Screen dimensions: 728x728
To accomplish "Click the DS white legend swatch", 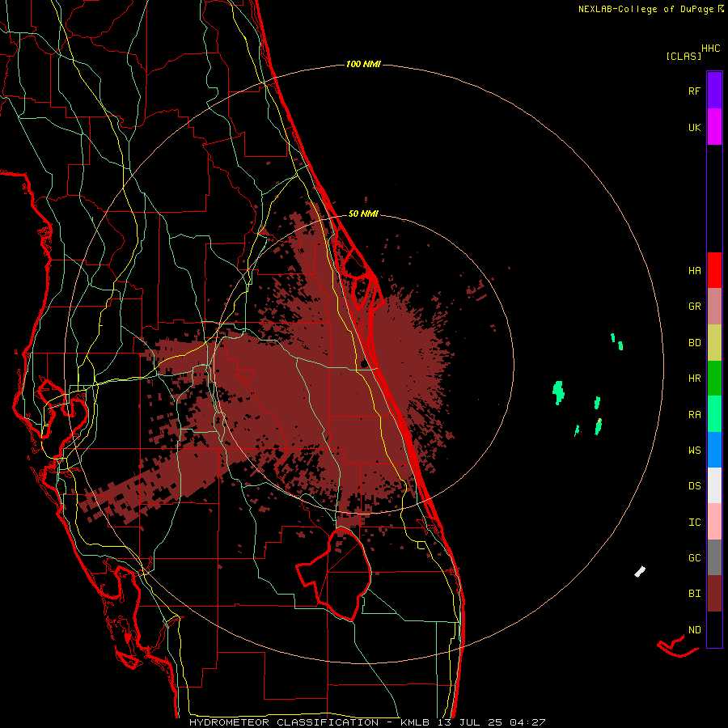I will 714,485.
